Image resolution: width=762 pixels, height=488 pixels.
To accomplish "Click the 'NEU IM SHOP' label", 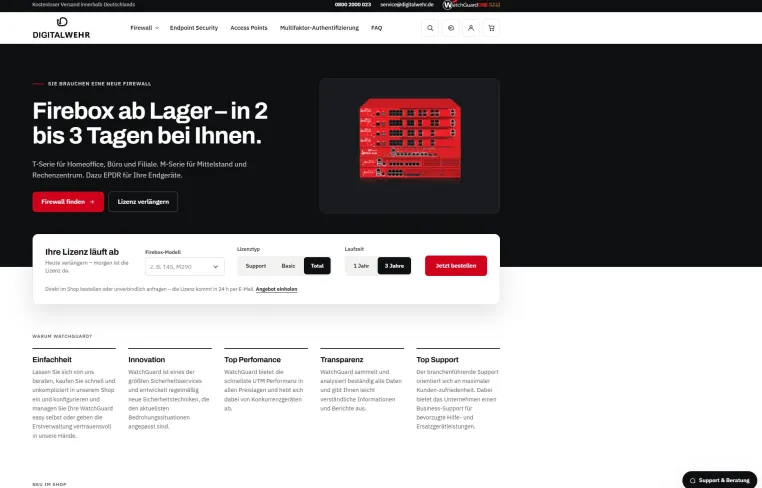I will coord(50,485).
